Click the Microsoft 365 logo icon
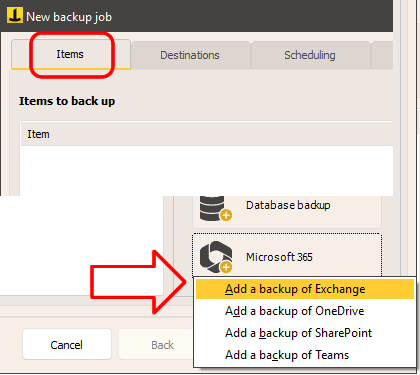The image size is (420, 375). 216,257
